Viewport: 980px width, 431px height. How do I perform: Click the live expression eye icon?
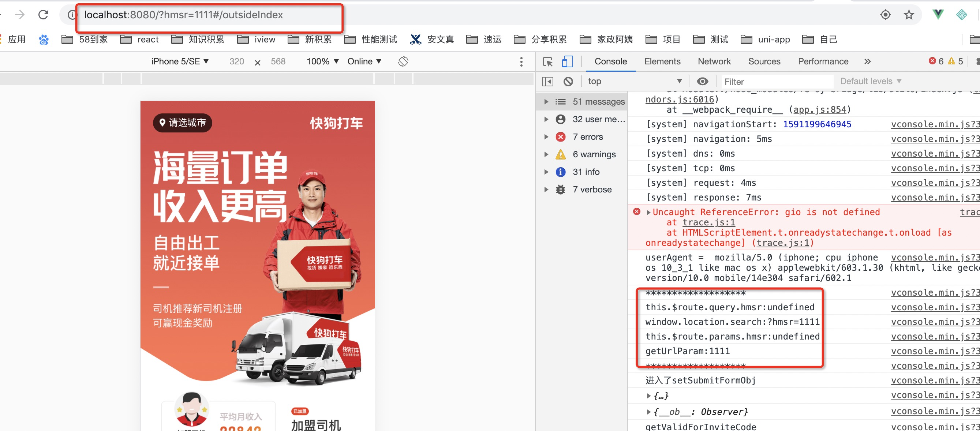tap(702, 81)
